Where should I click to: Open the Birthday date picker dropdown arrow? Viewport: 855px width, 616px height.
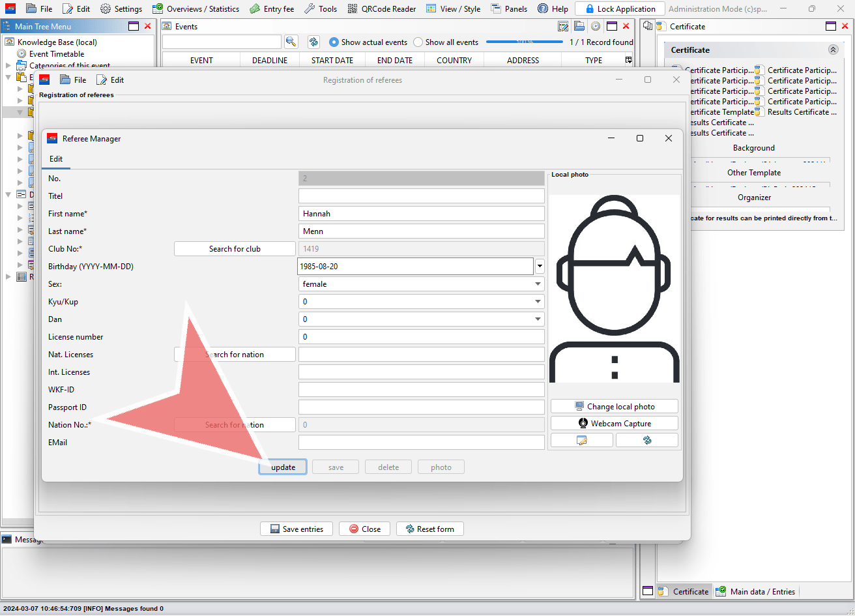(x=540, y=266)
